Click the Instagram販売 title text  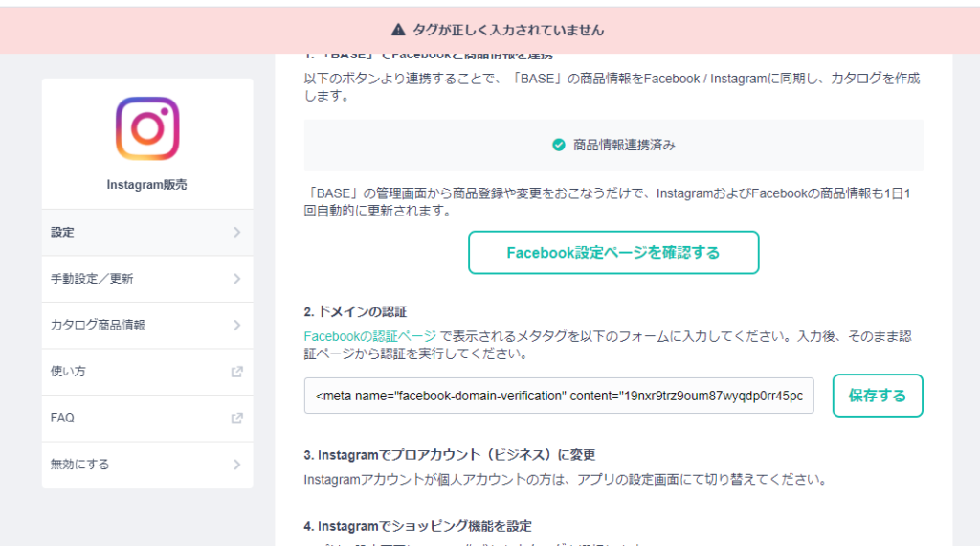(146, 185)
